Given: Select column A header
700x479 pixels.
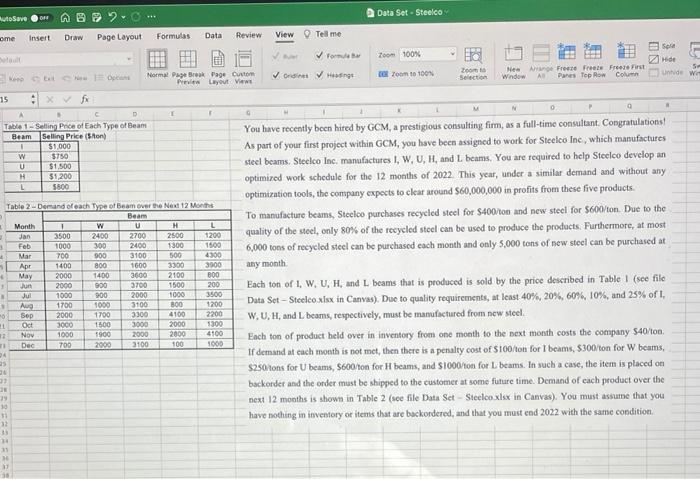Looking at the screenshot, I should point(21,115).
